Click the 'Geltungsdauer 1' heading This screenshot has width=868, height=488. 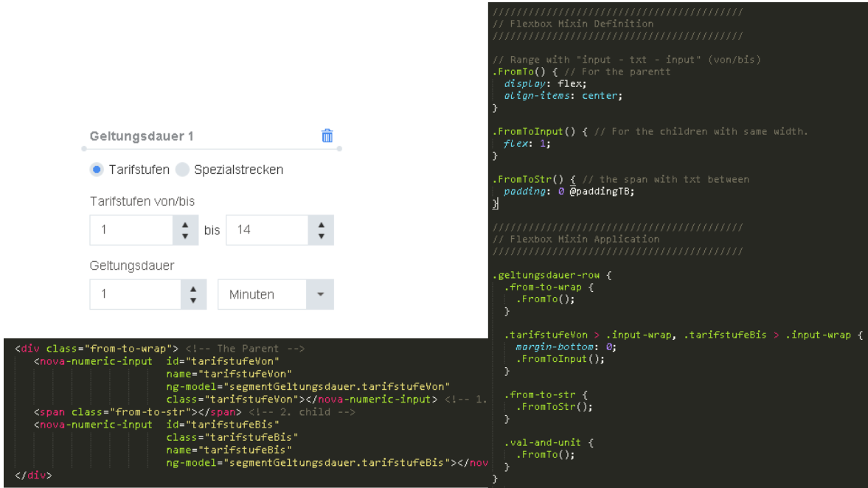click(x=142, y=136)
